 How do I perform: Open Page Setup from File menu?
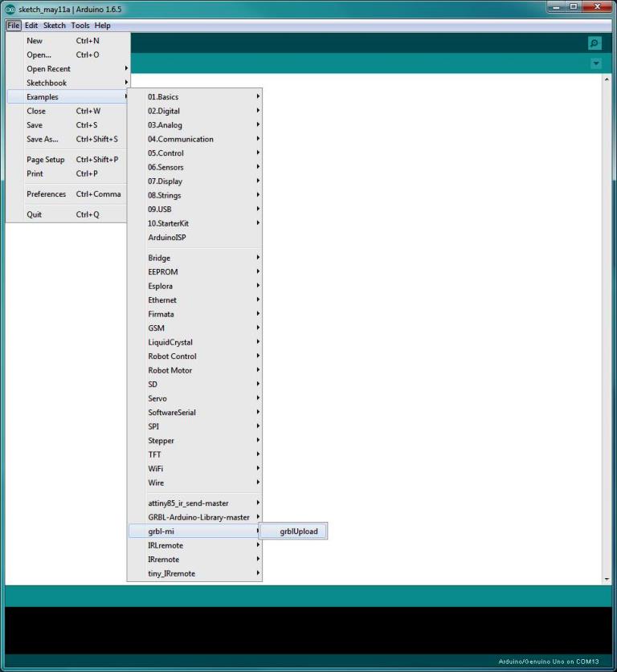tap(67, 160)
